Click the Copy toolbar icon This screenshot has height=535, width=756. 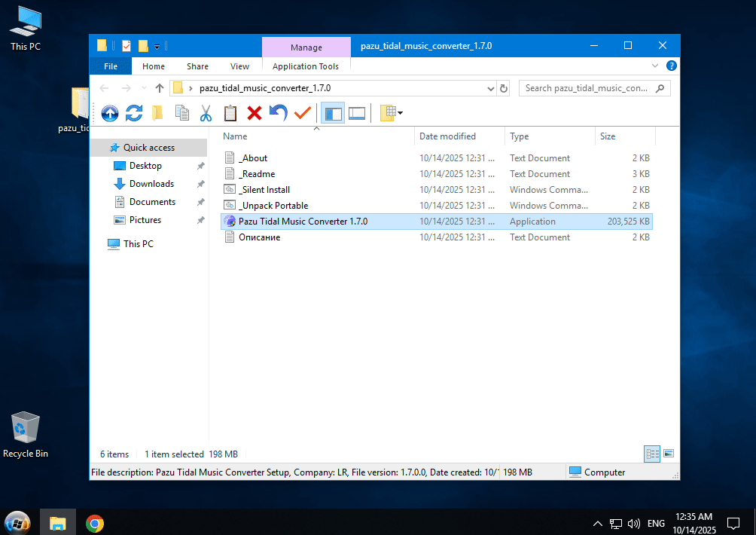tap(181, 113)
